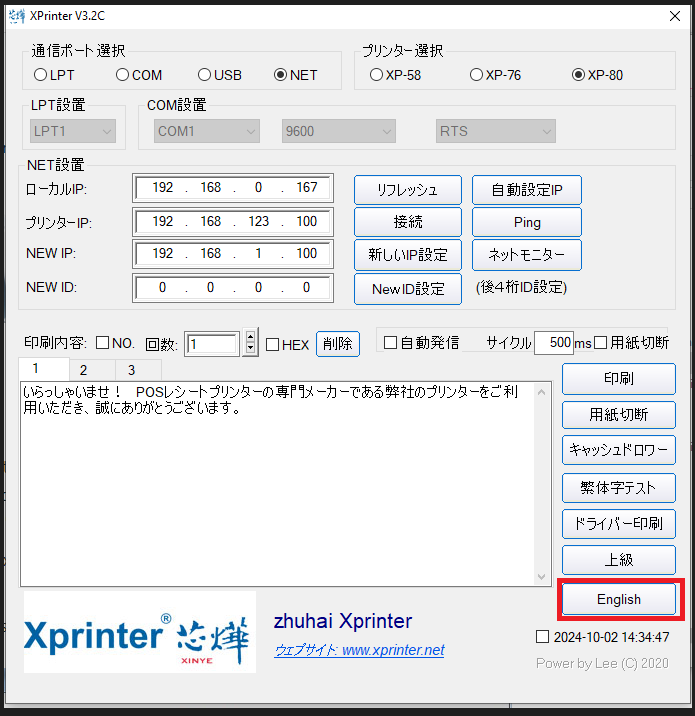Click the text area scrollbar down arrow

542,577
